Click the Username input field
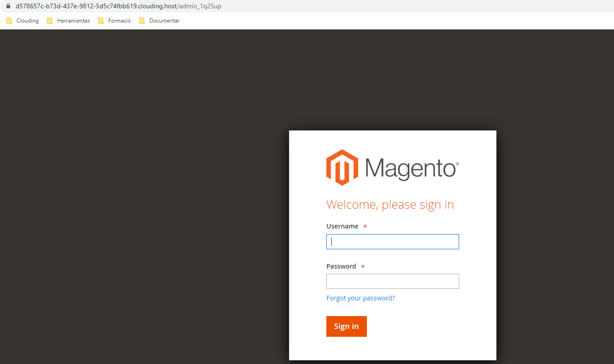 tap(392, 242)
